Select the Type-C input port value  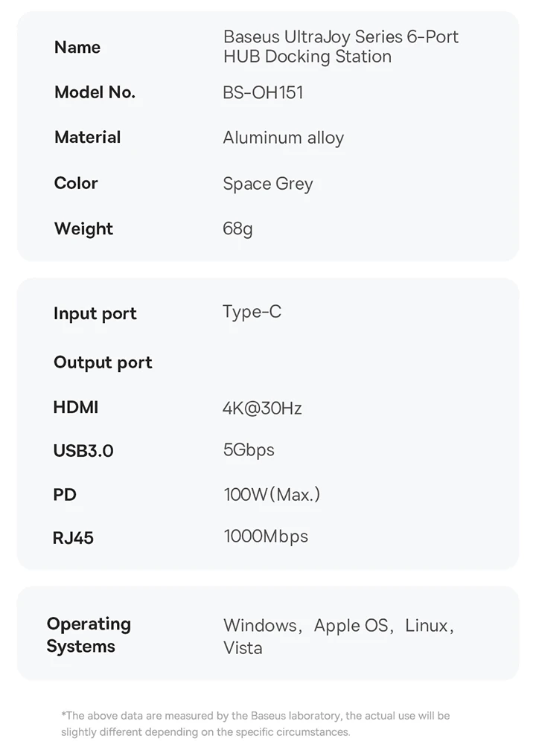tap(252, 312)
